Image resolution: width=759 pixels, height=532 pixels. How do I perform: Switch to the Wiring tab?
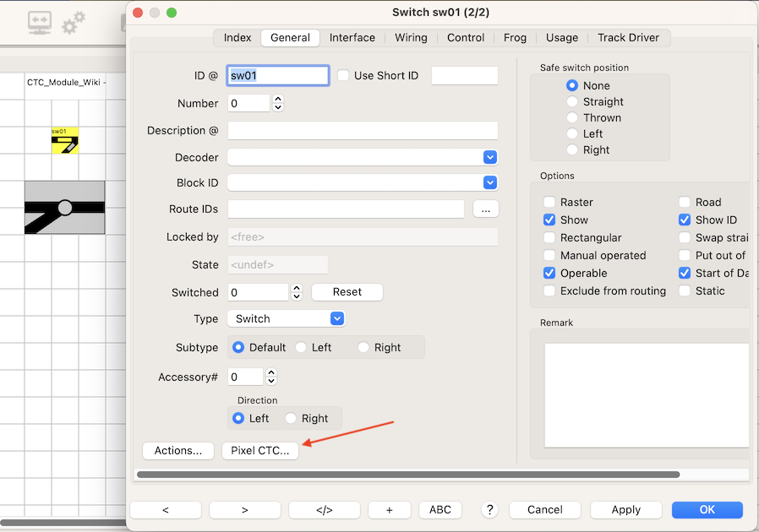click(x=411, y=38)
